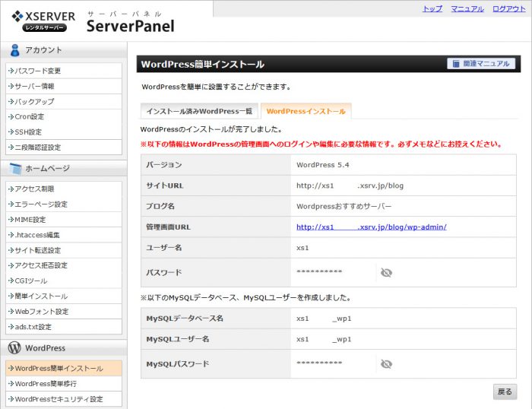Click the ServerPanel title text
The width and height of the screenshot is (532, 409).
pyautogui.click(x=130, y=26)
